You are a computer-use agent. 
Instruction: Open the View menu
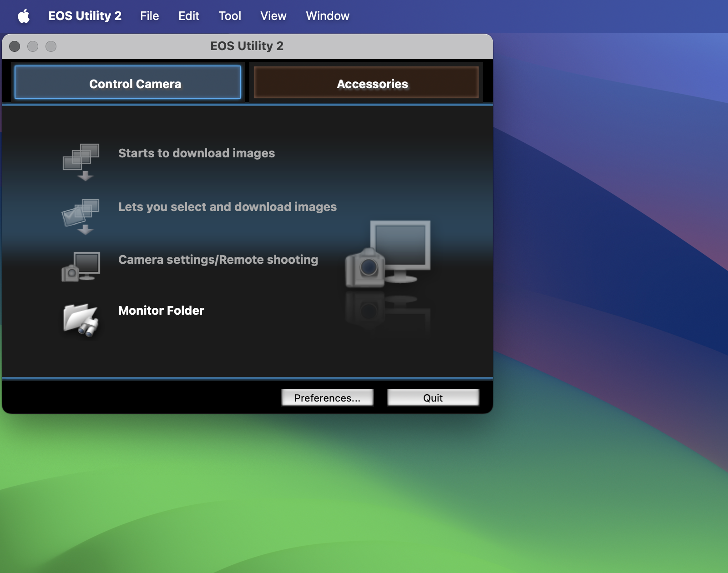point(273,16)
